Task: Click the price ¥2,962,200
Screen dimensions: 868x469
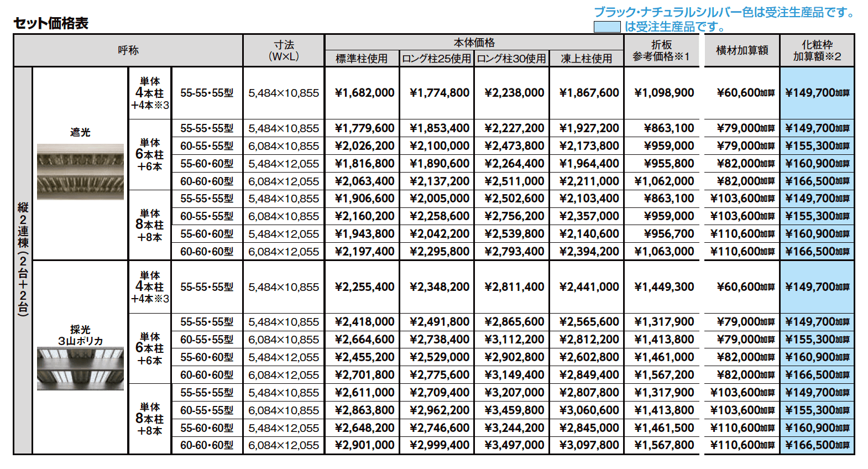Action: (x=440, y=410)
